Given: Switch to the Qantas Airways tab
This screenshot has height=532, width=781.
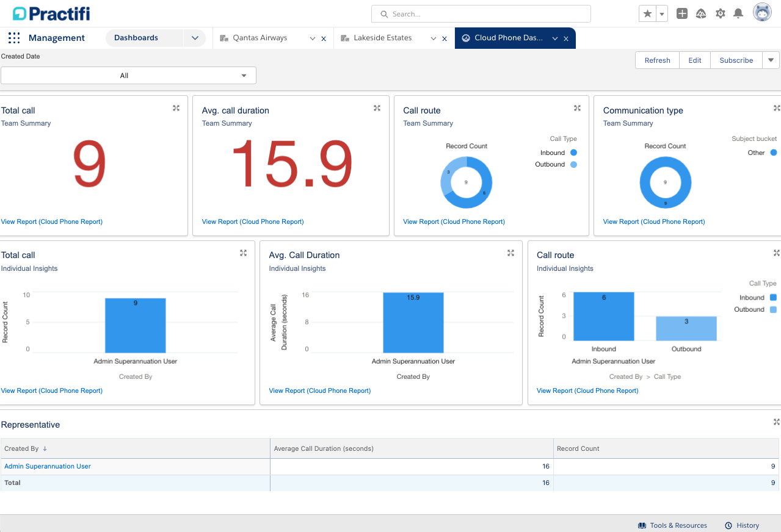Looking at the screenshot, I should 261,37.
